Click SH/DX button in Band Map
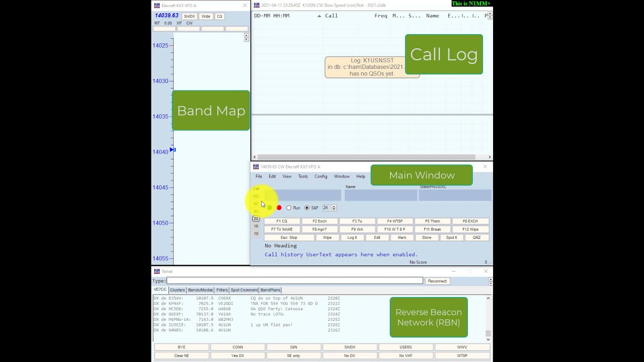Viewport: 644px width, 362px height. pyautogui.click(x=189, y=16)
